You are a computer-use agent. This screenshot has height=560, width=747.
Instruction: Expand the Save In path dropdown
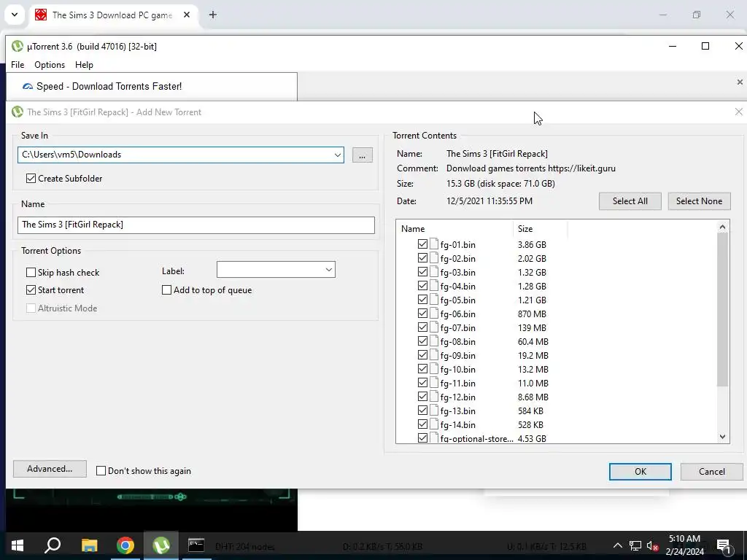click(x=337, y=155)
